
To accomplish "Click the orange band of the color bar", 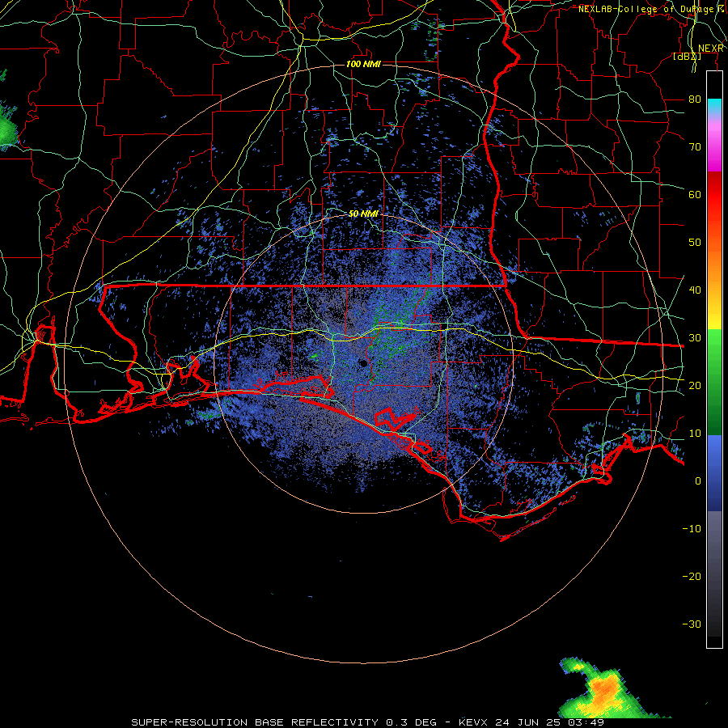I will click(x=714, y=265).
